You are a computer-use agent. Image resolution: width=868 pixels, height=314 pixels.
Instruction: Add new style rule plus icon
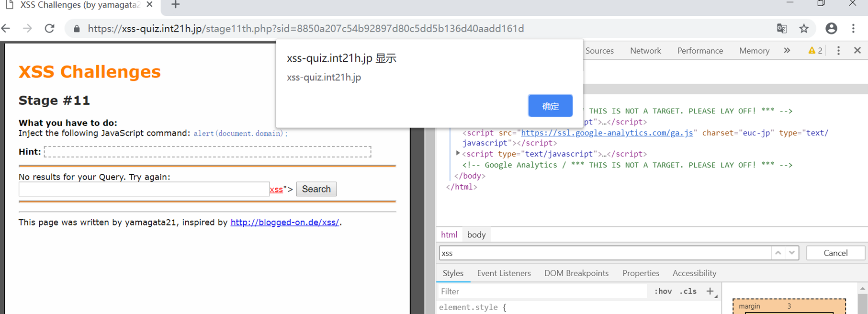pyautogui.click(x=710, y=291)
